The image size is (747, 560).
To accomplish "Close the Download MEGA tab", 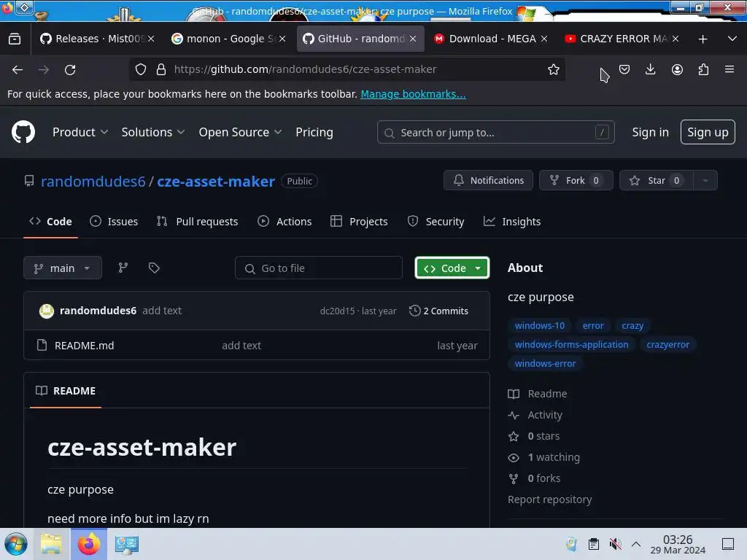I will coord(544,39).
